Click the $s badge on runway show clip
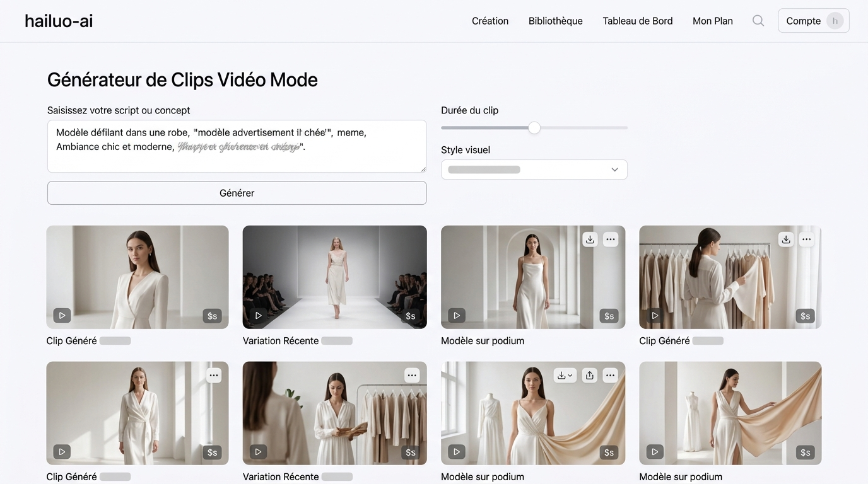The width and height of the screenshot is (868, 484). 411,316
